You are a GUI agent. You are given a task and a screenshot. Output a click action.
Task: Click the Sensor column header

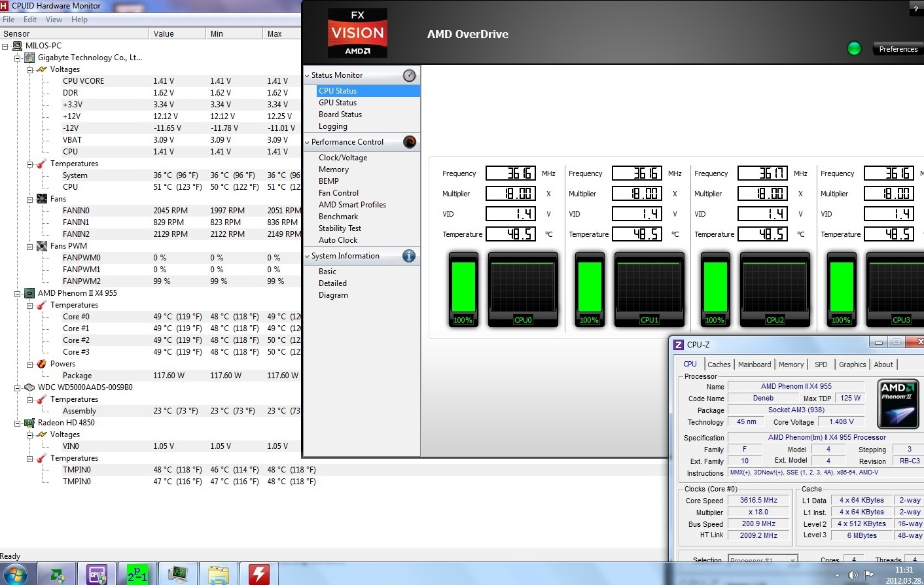click(x=74, y=33)
